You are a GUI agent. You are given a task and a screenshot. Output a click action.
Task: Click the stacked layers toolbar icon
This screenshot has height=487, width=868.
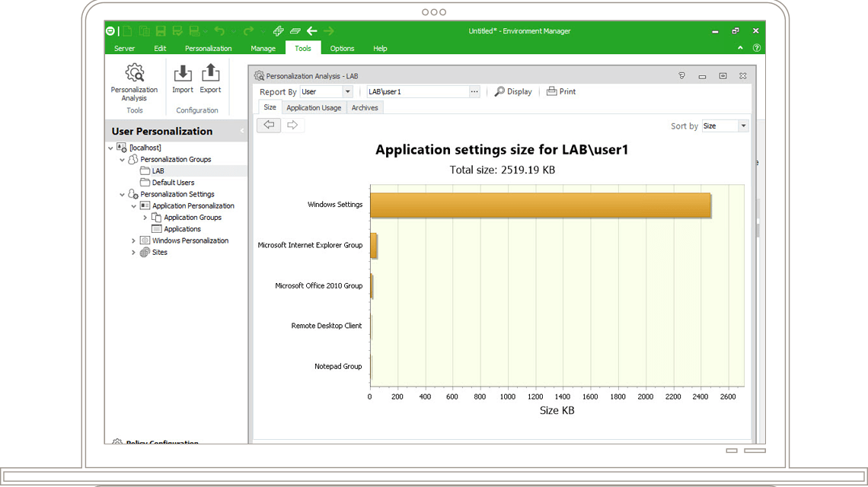[295, 31]
